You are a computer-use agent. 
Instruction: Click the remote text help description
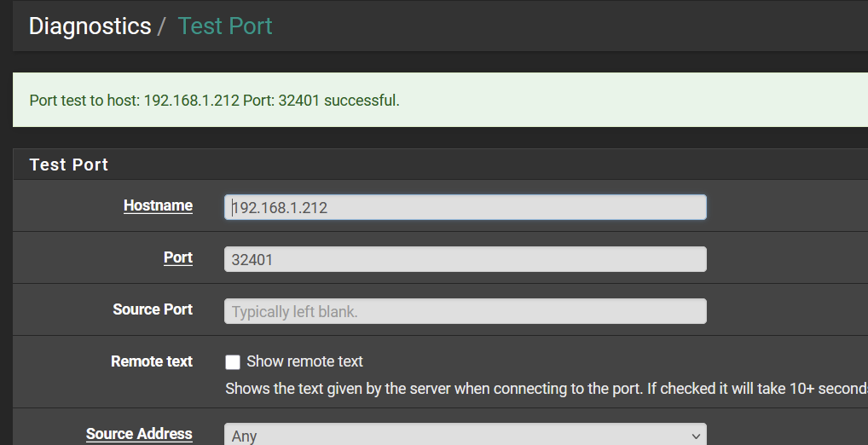(x=547, y=389)
